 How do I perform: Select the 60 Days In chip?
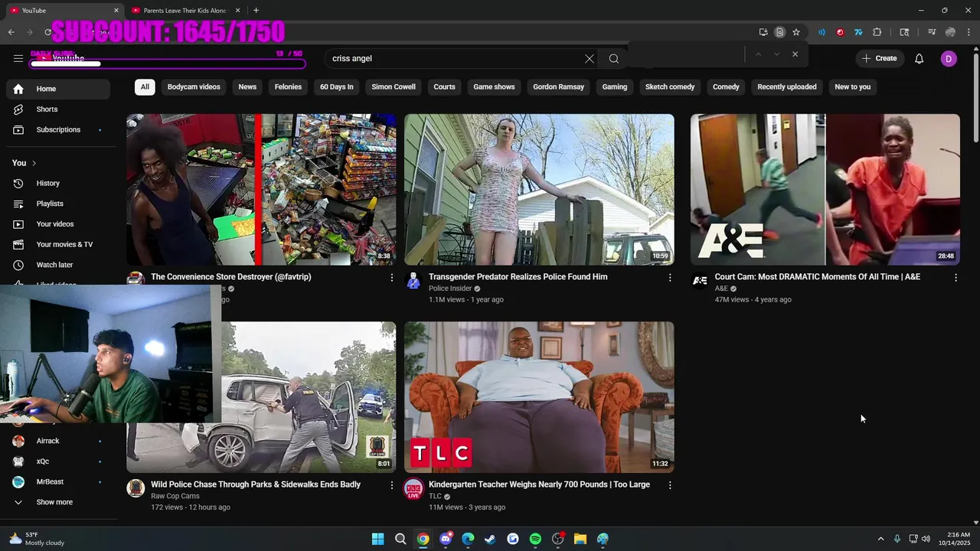[x=337, y=86]
